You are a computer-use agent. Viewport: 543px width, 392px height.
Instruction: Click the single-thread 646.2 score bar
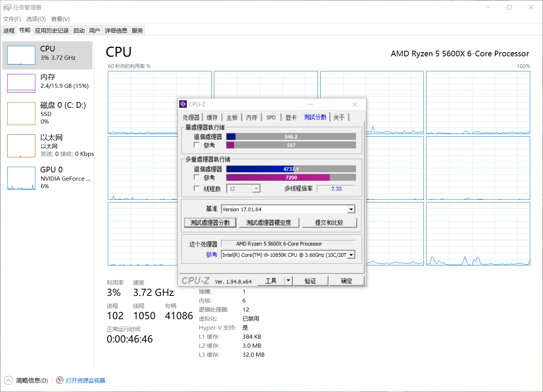coord(291,137)
